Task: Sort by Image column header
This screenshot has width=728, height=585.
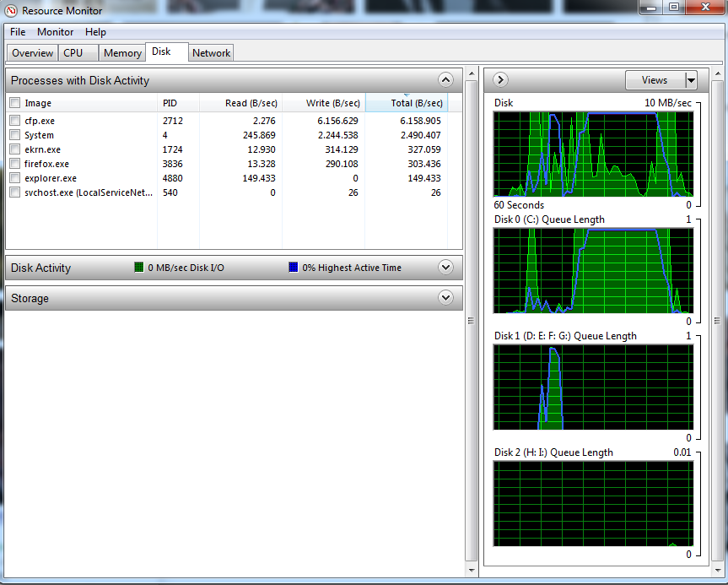Action: (x=38, y=103)
